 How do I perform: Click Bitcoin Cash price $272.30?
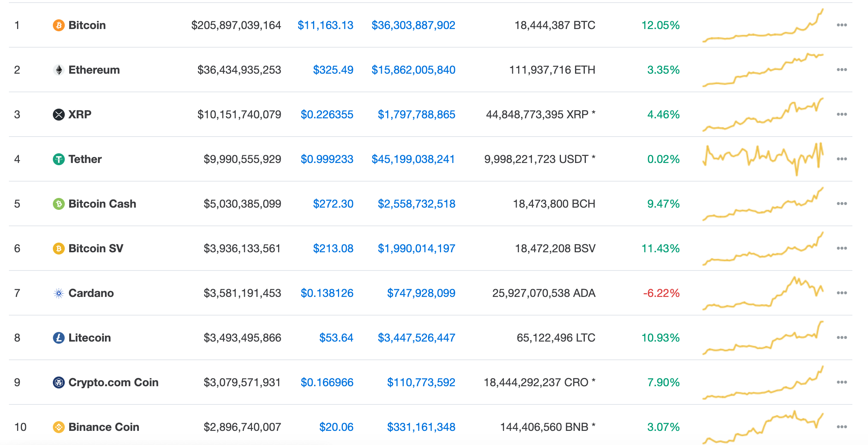(x=333, y=204)
